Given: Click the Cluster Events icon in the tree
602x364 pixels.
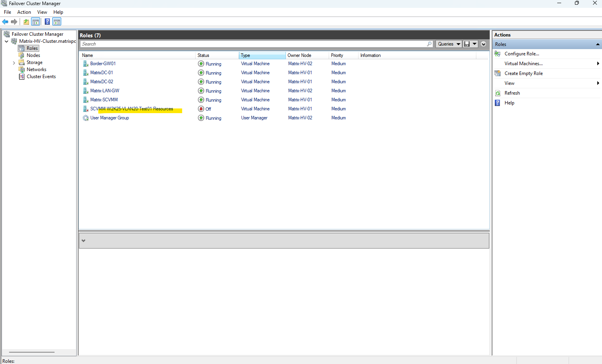Looking at the screenshot, I should tap(22, 77).
